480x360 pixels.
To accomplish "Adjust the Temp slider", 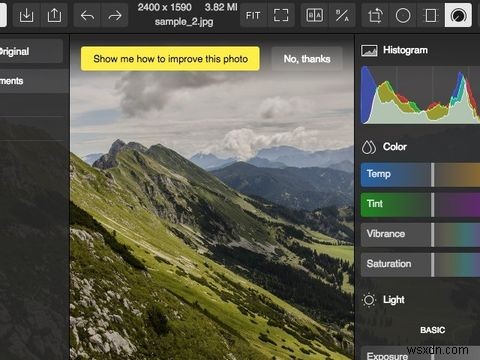I will pyautogui.click(x=420, y=175).
